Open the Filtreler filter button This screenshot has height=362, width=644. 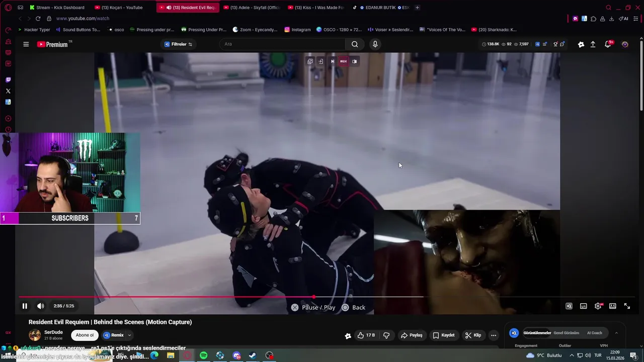178,44
